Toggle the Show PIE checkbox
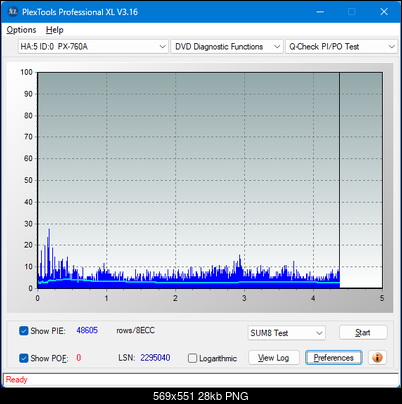The width and height of the screenshot is (402, 404). point(24,331)
